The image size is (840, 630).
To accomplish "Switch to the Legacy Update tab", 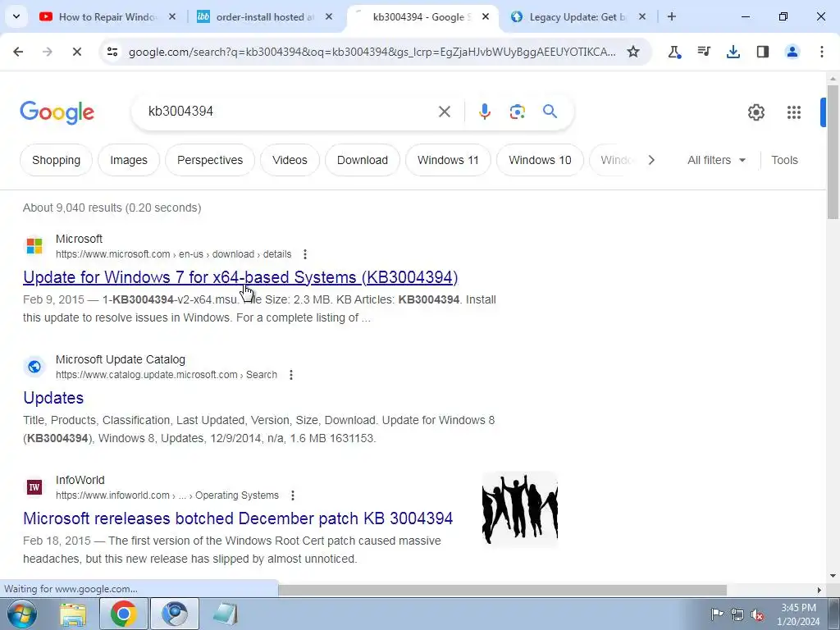I will [x=577, y=16].
